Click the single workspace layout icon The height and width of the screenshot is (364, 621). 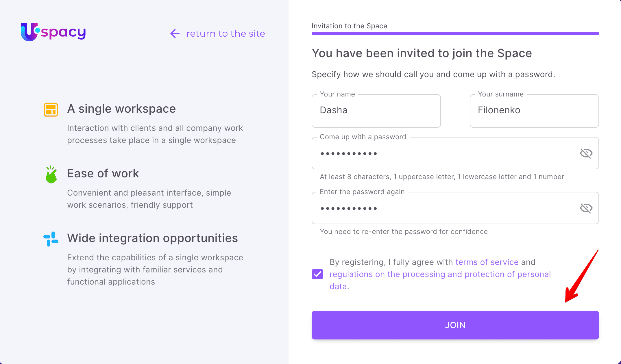[x=51, y=109]
